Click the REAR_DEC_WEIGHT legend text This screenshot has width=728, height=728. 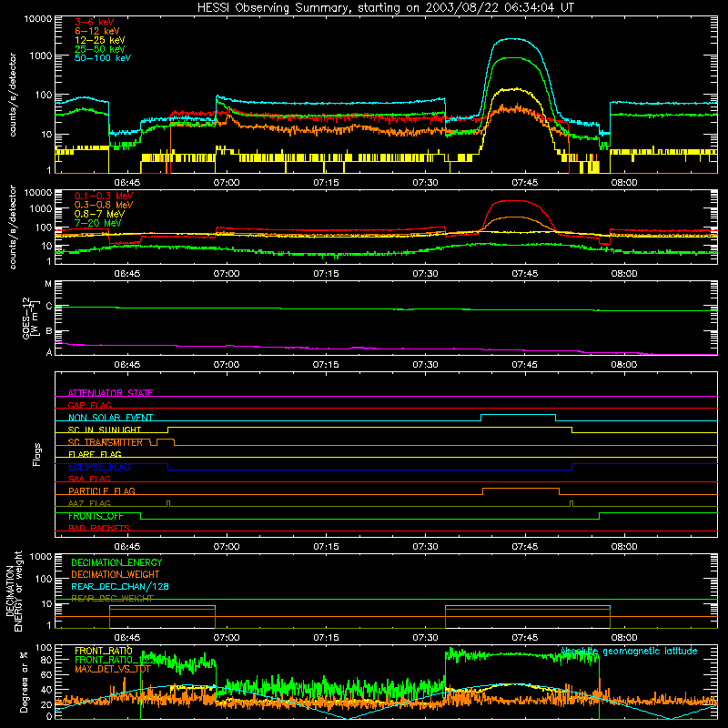coord(112,599)
